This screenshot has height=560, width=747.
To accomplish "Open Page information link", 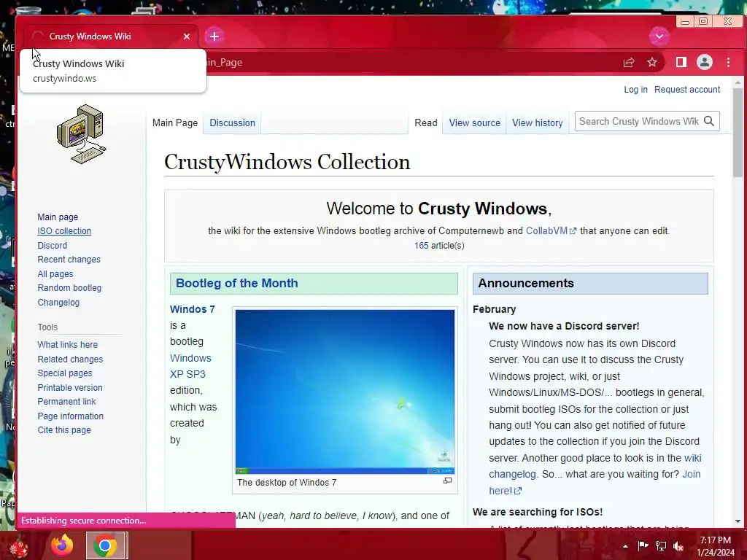I will click(x=71, y=416).
